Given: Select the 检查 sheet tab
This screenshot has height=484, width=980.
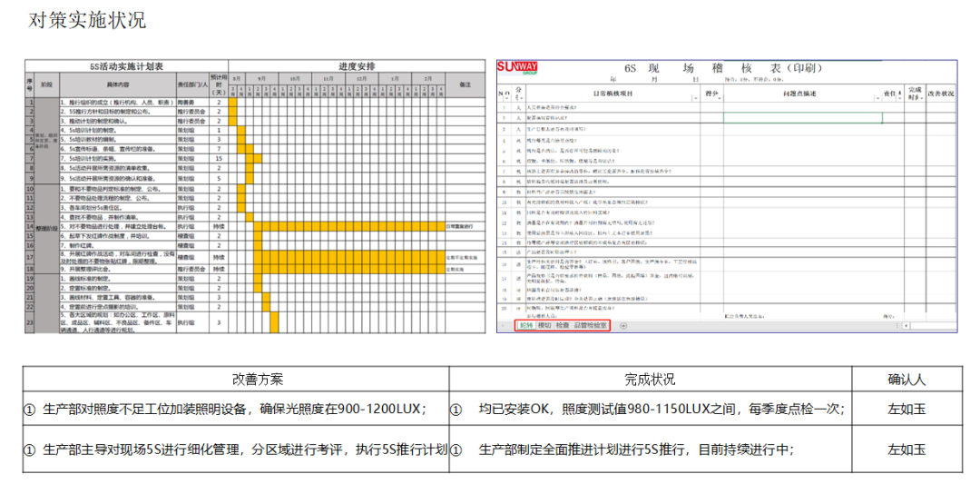Looking at the screenshot, I should [x=563, y=325].
